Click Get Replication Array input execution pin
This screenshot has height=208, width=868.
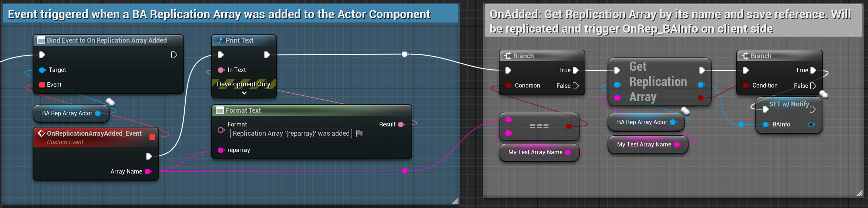tap(617, 70)
